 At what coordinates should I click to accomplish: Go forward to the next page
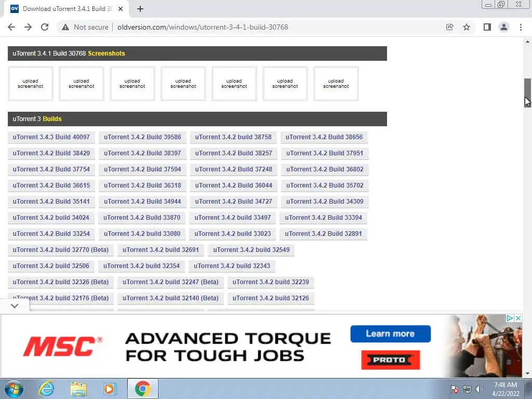point(28,27)
